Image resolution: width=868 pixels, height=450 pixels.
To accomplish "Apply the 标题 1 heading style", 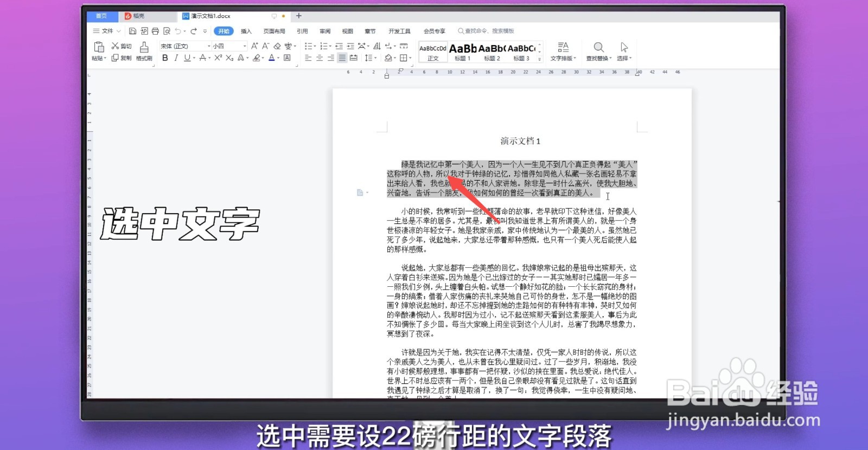I will (x=462, y=52).
